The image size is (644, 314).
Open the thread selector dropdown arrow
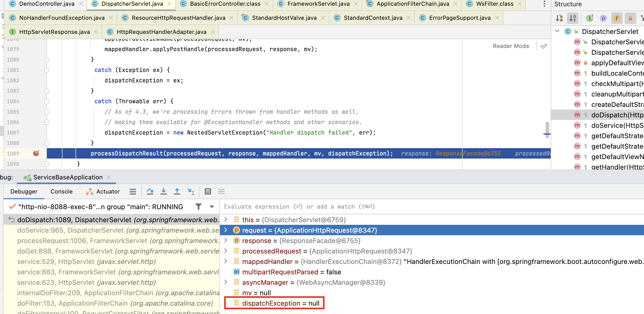pyautogui.click(x=212, y=207)
